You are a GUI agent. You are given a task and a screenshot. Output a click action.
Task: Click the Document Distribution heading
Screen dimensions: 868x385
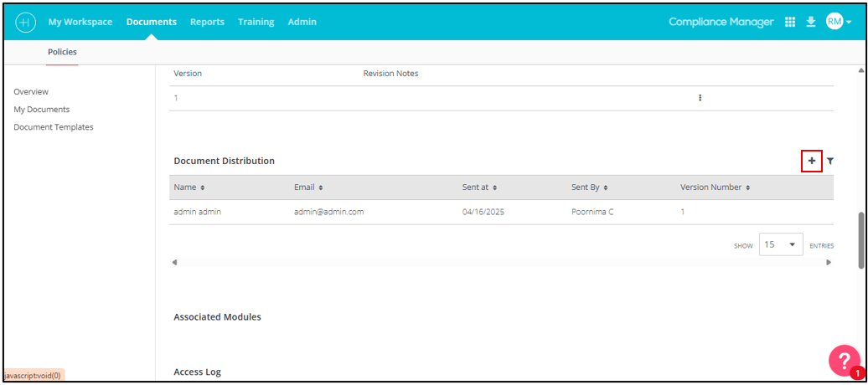pyautogui.click(x=225, y=161)
